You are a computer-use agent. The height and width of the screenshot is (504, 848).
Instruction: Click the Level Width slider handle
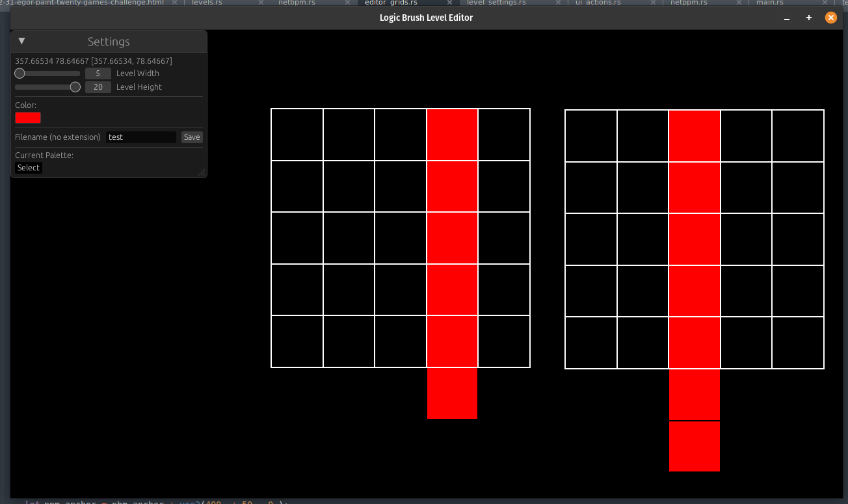click(x=20, y=73)
